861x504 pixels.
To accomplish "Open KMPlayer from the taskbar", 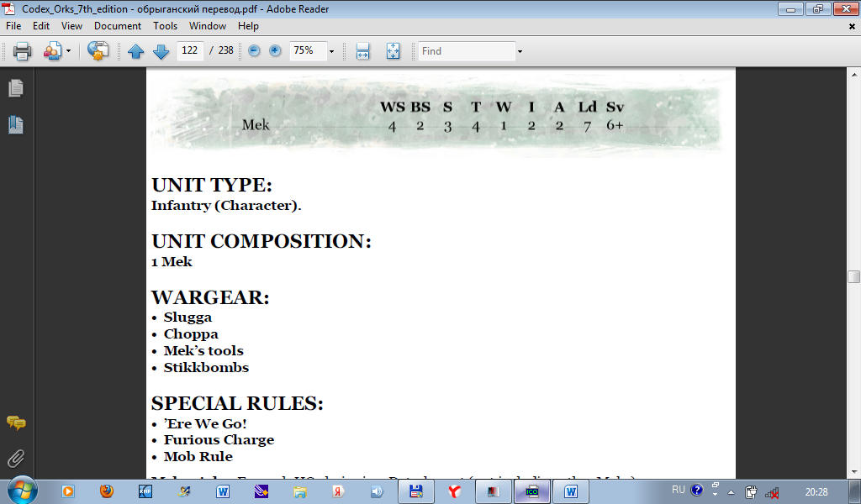I will coord(145,491).
